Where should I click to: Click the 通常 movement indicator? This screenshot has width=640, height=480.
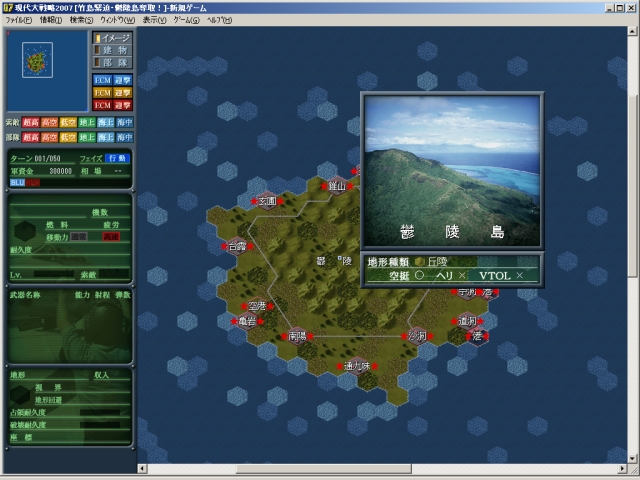[x=79, y=237]
